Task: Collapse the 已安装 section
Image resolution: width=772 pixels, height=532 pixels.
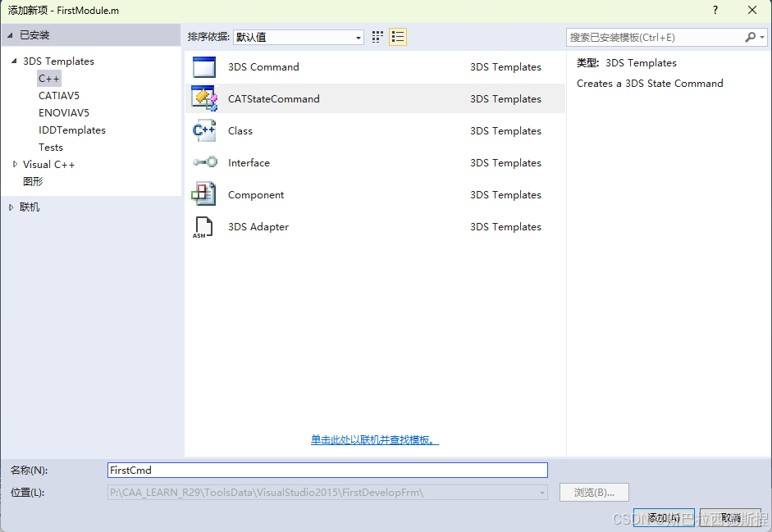Action: pyautogui.click(x=10, y=35)
